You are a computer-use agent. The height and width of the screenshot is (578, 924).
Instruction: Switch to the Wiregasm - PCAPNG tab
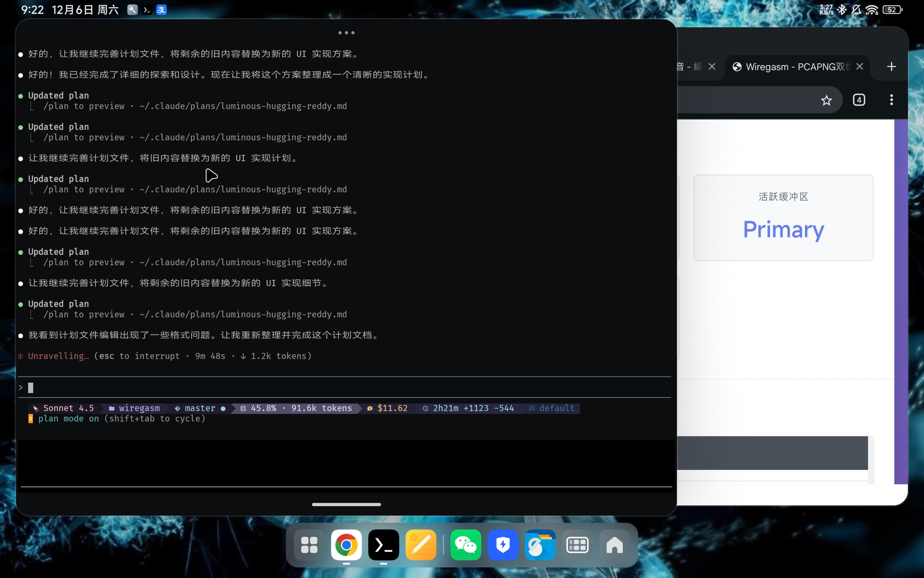796,66
